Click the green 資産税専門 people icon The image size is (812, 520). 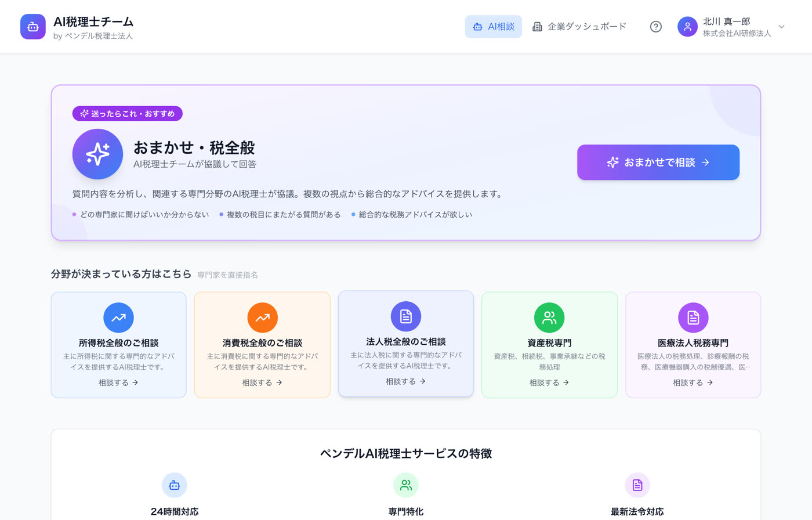(549, 317)
